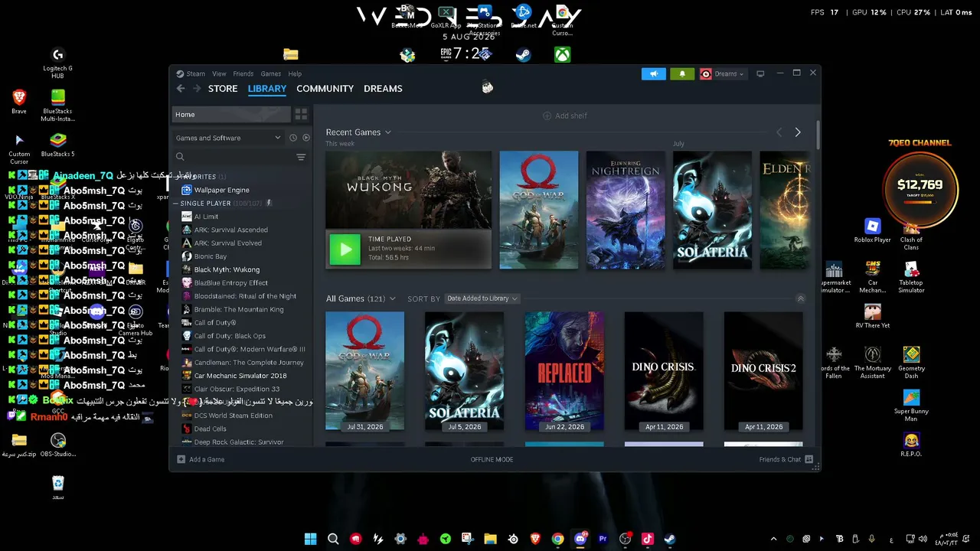The image size is (980, 551).
Task: Open the View menu
Action: click(219, 74)
